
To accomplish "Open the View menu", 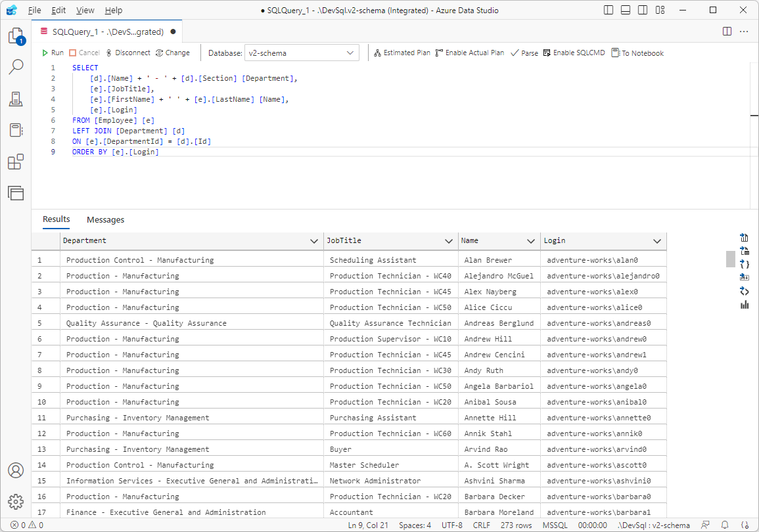I will (x=85, y=10).
